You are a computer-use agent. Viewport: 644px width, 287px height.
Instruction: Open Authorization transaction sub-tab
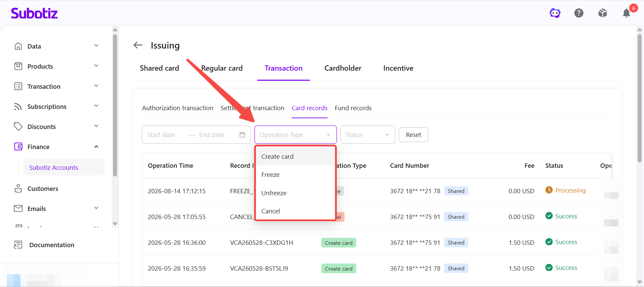177,108
